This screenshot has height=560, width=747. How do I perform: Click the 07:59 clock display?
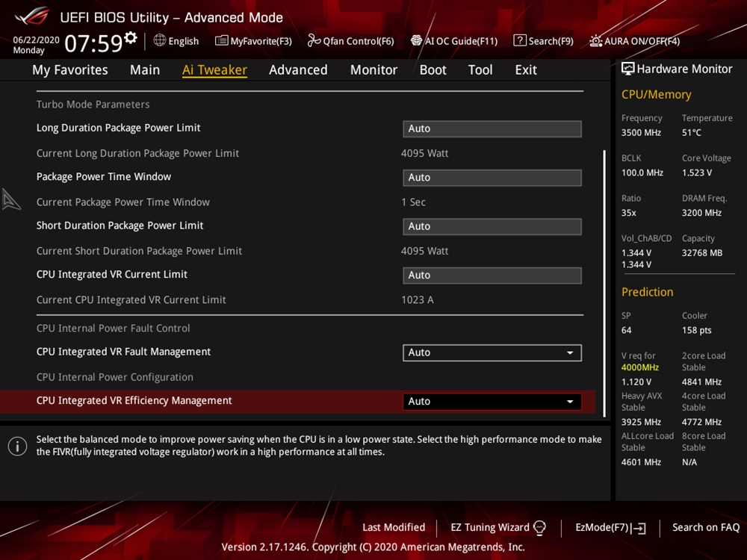[94, 43]
